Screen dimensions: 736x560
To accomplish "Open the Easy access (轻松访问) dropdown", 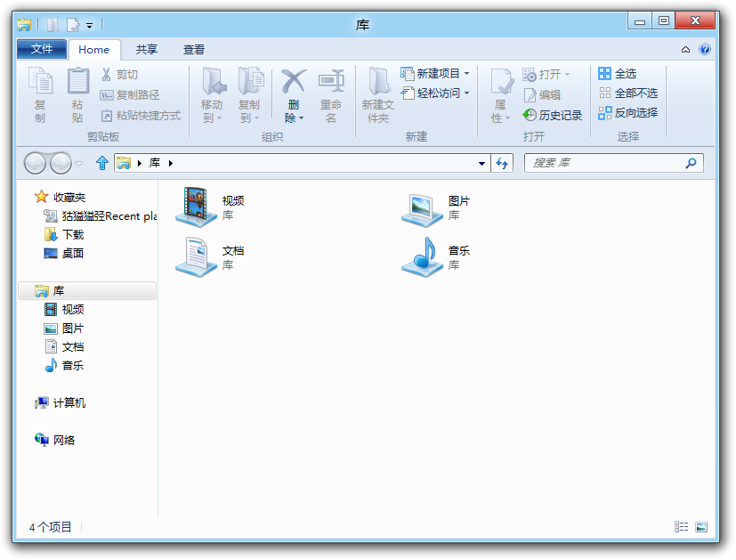I will tap(434, 93).
